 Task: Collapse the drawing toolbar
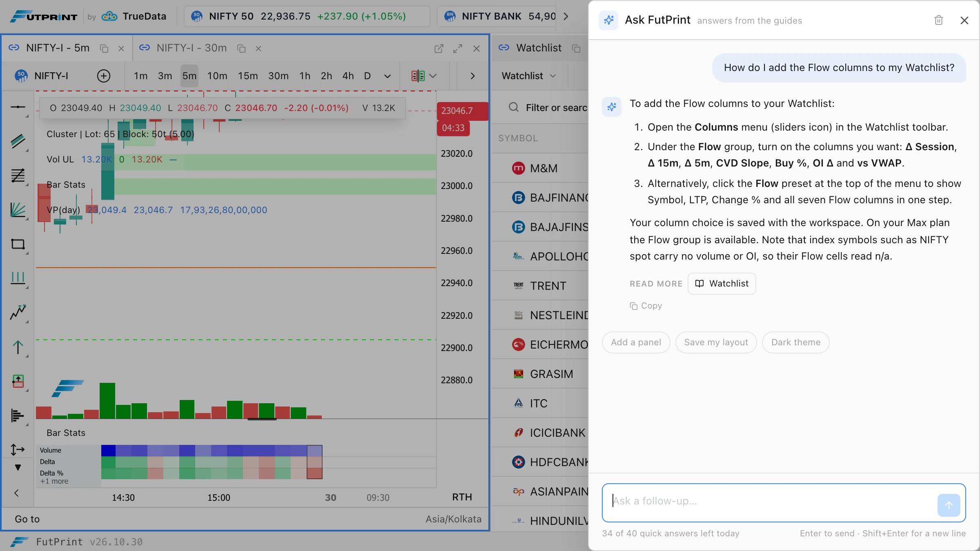(x=17, y=493)
